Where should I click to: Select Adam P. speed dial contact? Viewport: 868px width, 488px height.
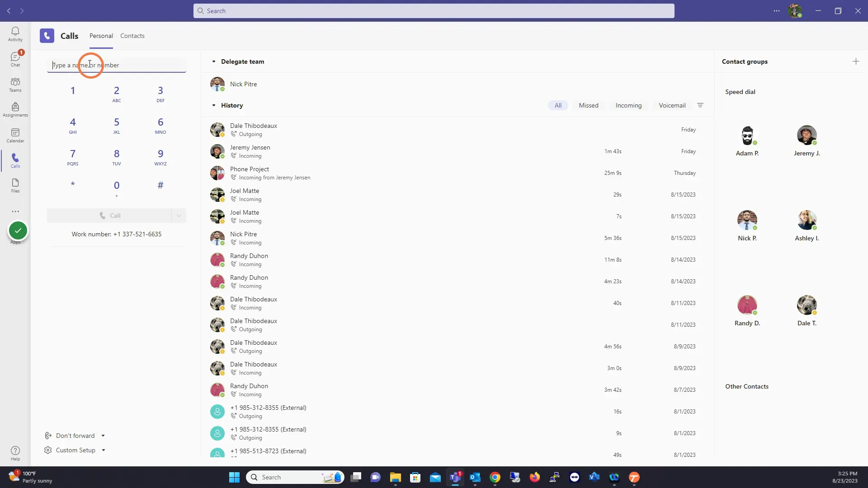coord(747,141)
